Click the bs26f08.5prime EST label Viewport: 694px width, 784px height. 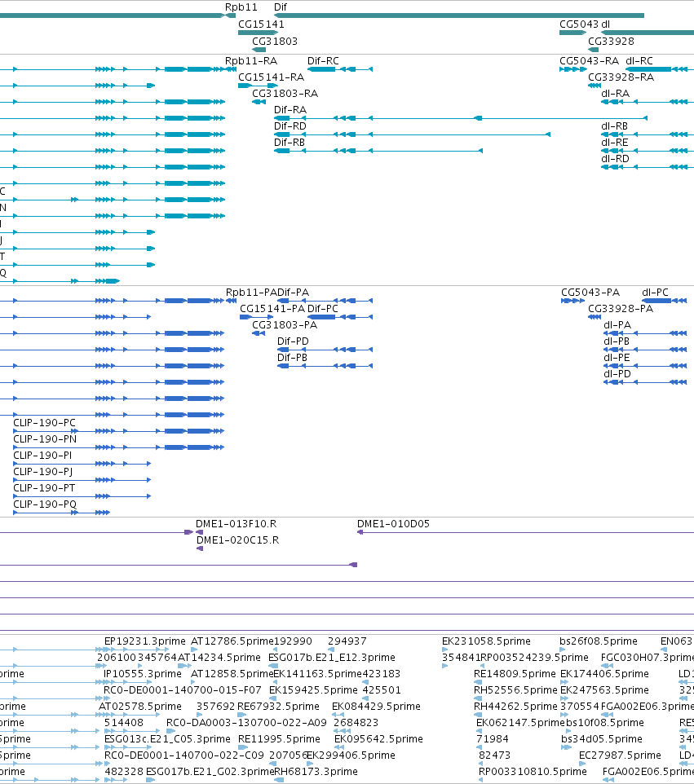[599, 641]
